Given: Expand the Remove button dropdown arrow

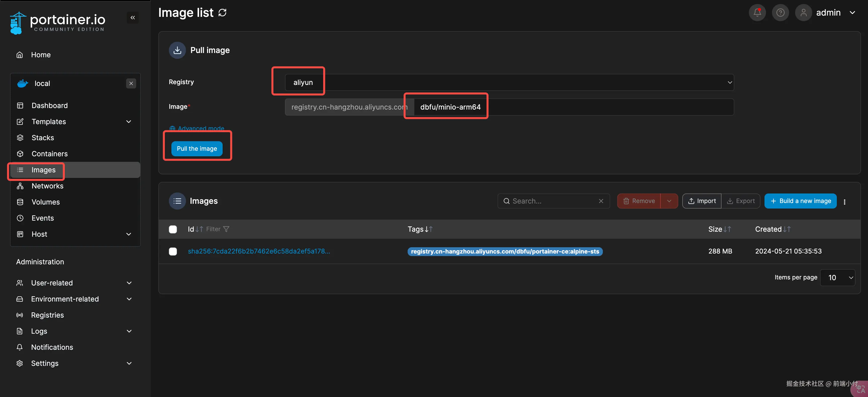Looking at the screenshot, I should pos(669,201).
